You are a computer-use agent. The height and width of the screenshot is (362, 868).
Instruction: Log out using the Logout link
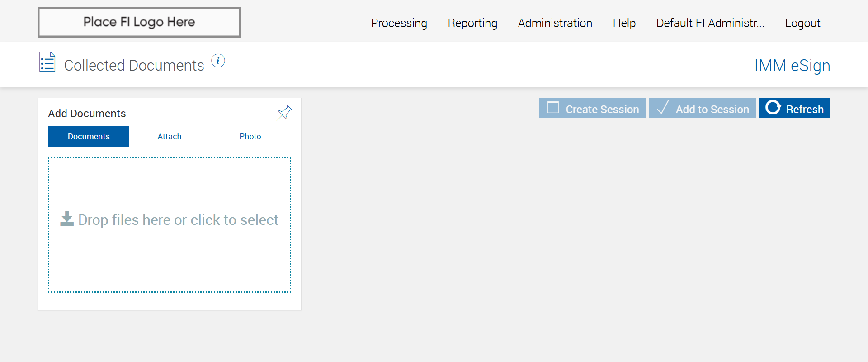tap(802, 23)
